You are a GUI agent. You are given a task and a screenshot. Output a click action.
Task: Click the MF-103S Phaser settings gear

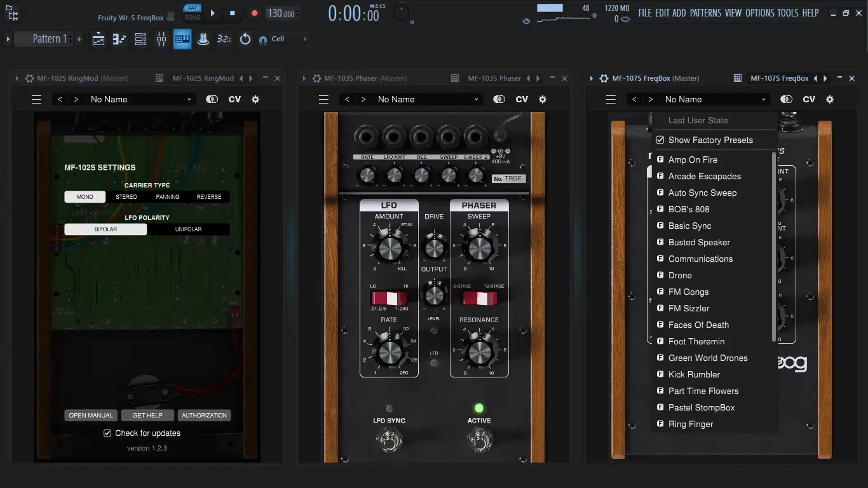click(x=543, y=100)
